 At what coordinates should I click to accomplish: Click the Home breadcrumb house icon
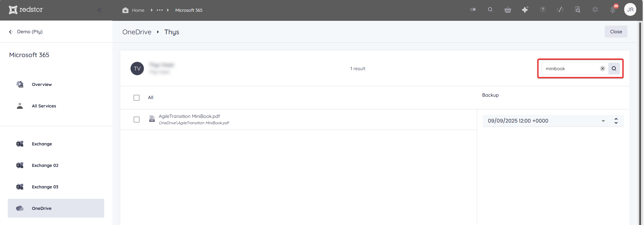pos(125,10)
